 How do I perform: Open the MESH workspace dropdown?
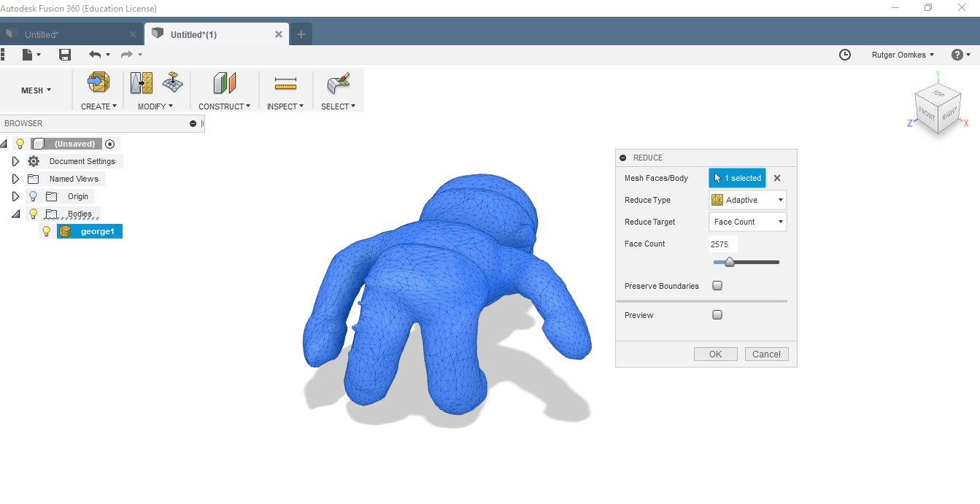pos(36,90)
